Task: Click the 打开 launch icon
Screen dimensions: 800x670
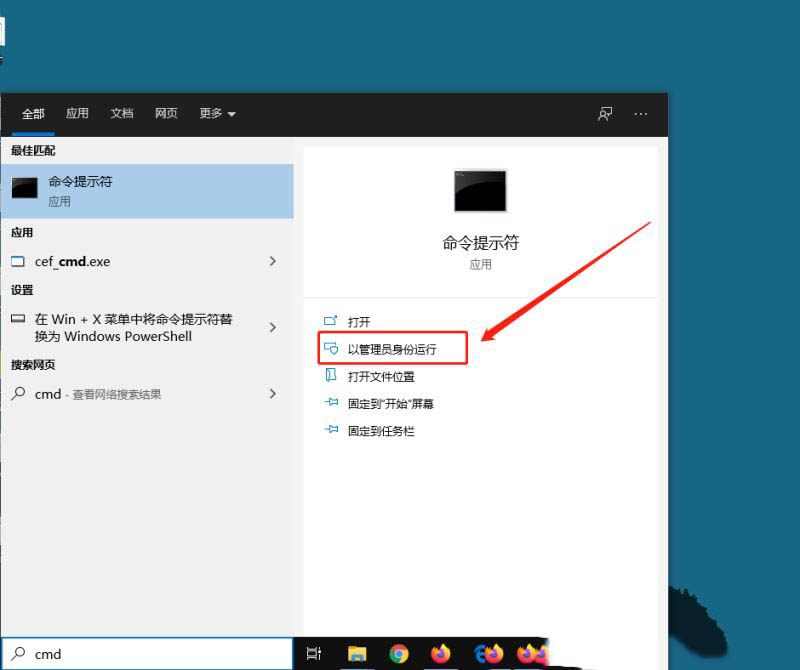Action: 331,320
